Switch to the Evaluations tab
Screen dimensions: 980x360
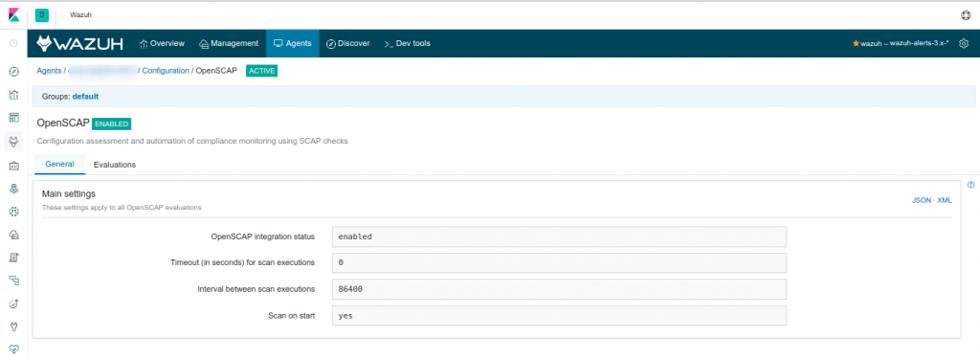[115, 165]
